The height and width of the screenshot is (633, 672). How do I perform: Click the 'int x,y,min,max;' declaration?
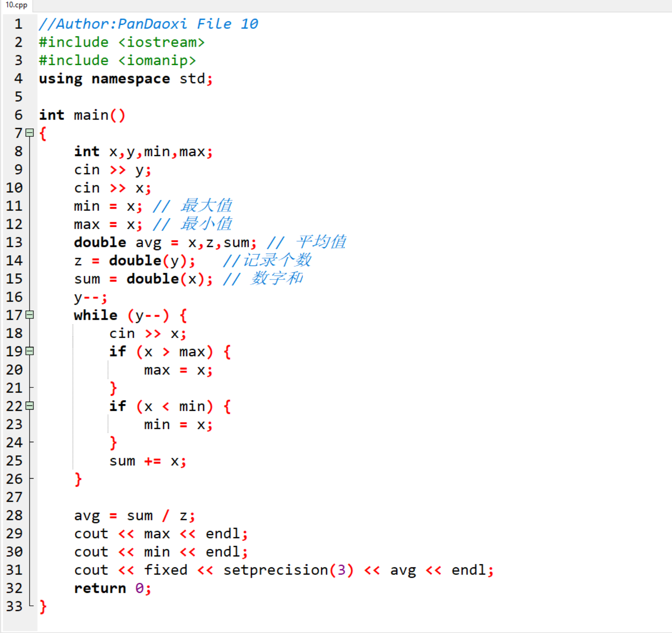click(143, 151)
